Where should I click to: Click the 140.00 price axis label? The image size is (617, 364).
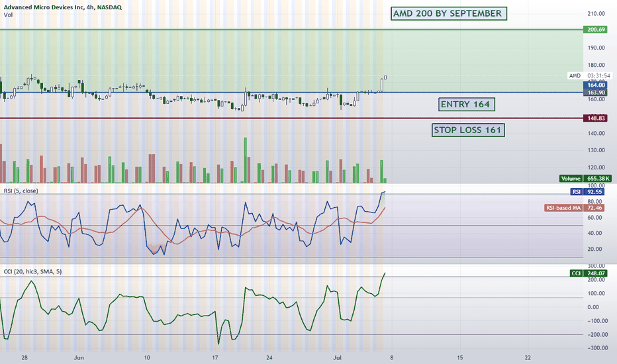pyautogui.click(x=596, y=133)
